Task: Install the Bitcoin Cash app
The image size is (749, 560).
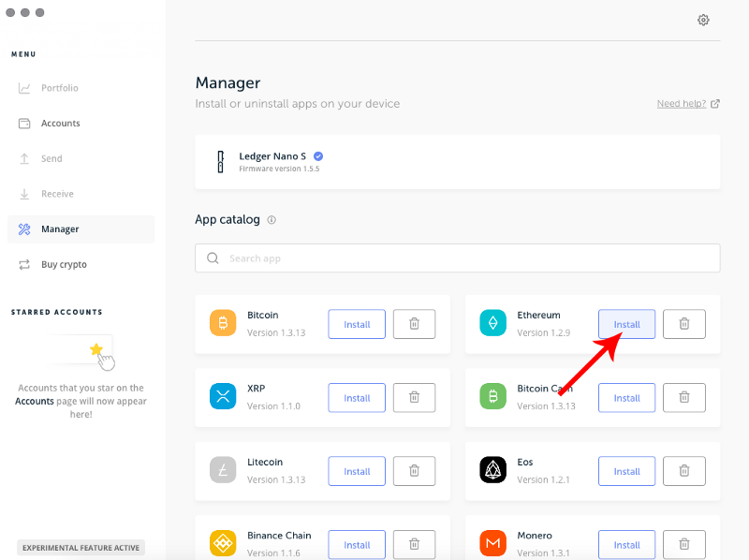Action: point(626,398)
